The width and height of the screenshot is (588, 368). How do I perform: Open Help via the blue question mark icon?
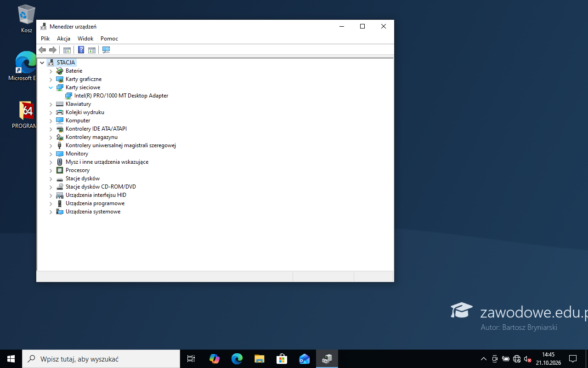click(81, 50)
